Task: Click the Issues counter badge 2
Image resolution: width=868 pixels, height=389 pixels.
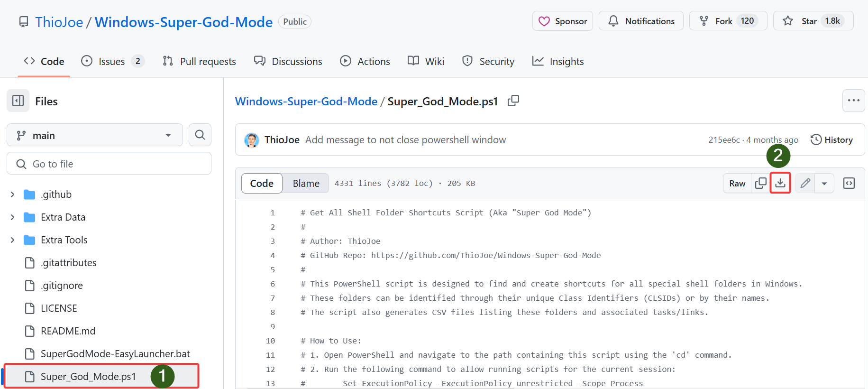Action: (x=138, y=61)
